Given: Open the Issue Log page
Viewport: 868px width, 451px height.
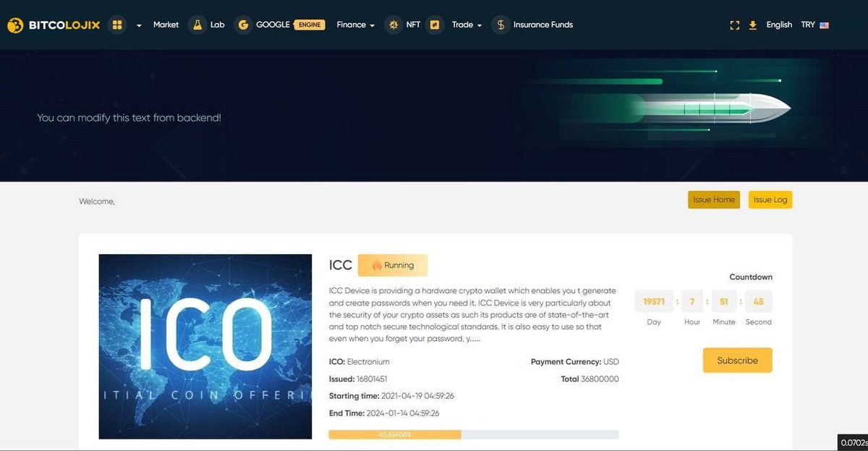Looking at the screenshot, I should [x=770, y=200].
